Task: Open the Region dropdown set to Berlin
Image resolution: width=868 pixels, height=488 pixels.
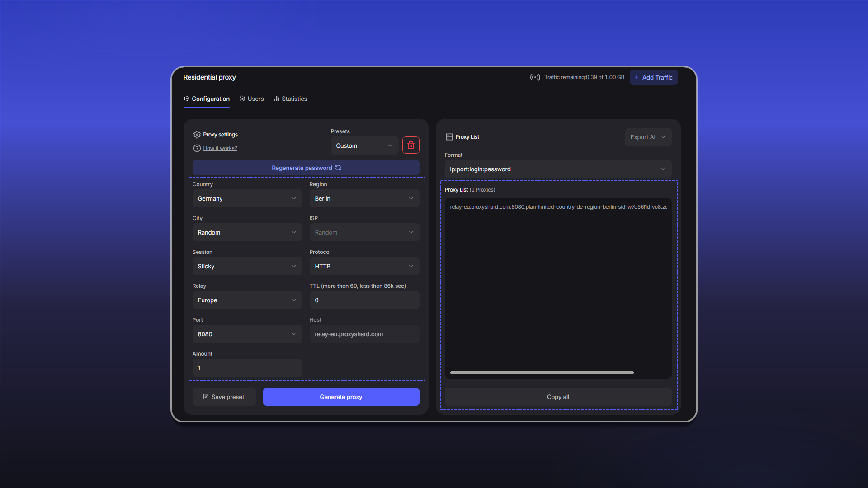Action: pyautogui.click(x=364, y=198)
